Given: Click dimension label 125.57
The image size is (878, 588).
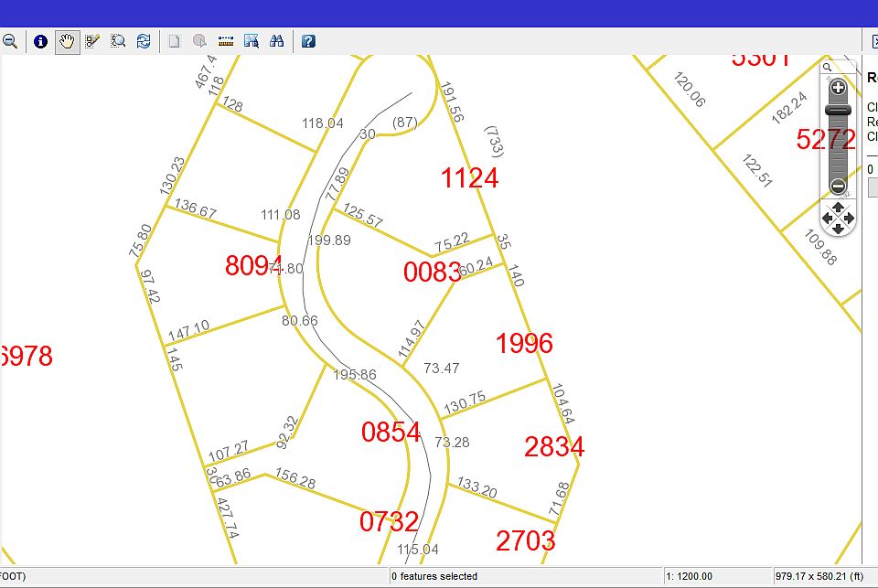Looking at the screenshot, I should tap(363, 215).
